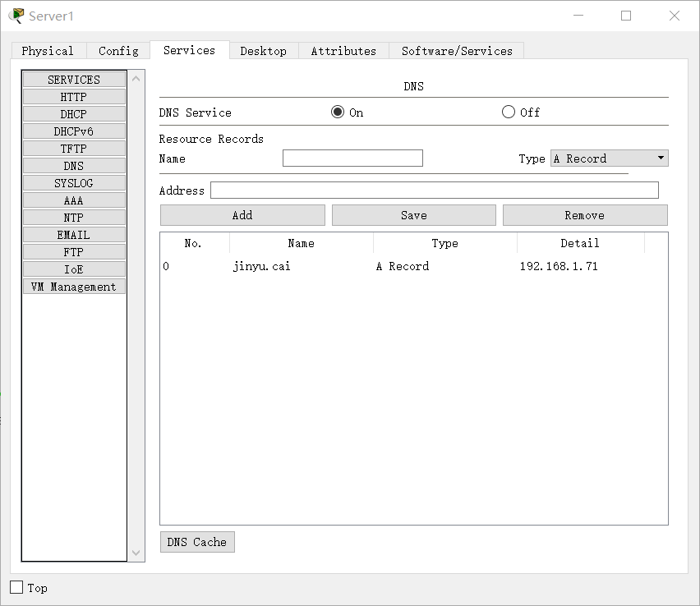Open the HTTP service settings
700x606 pixels.
73,97
